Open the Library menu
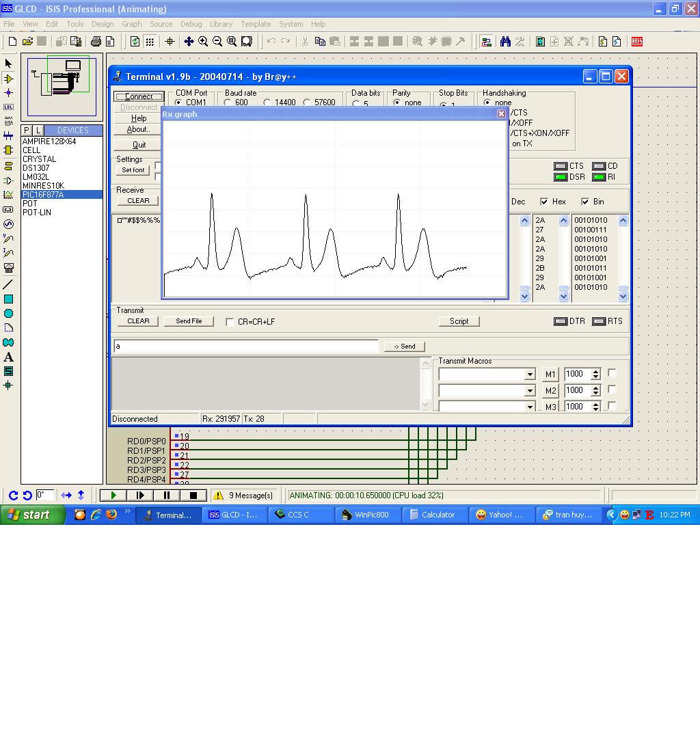Image resolution: width=700 pixels, height=732 pixels. pos(221,24)
